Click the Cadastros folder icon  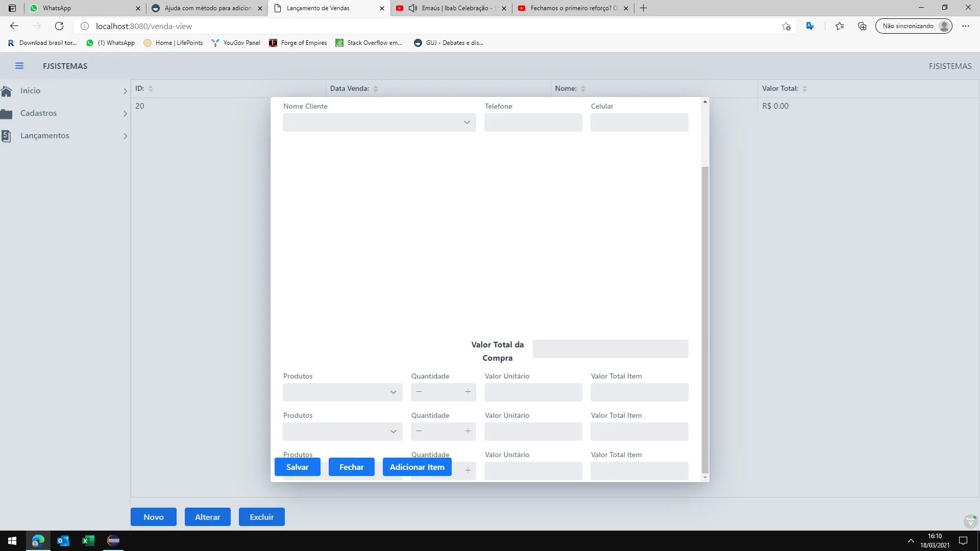pos(7,114)
